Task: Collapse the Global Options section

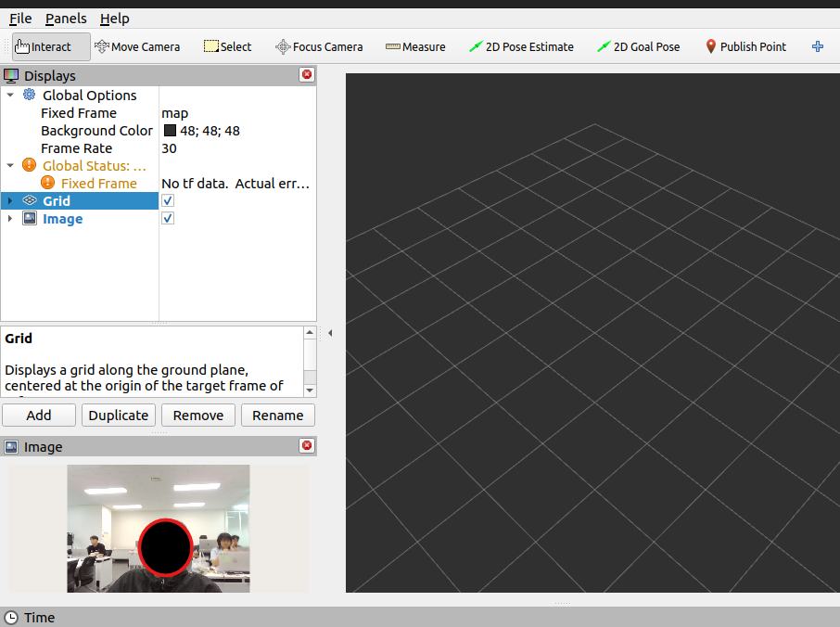Action: click(10, 95)
